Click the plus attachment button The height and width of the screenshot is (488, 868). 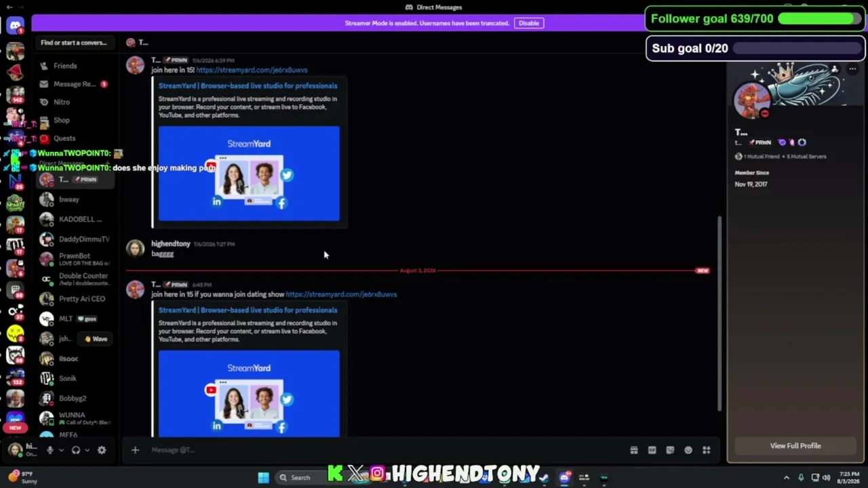coord(135,450)
